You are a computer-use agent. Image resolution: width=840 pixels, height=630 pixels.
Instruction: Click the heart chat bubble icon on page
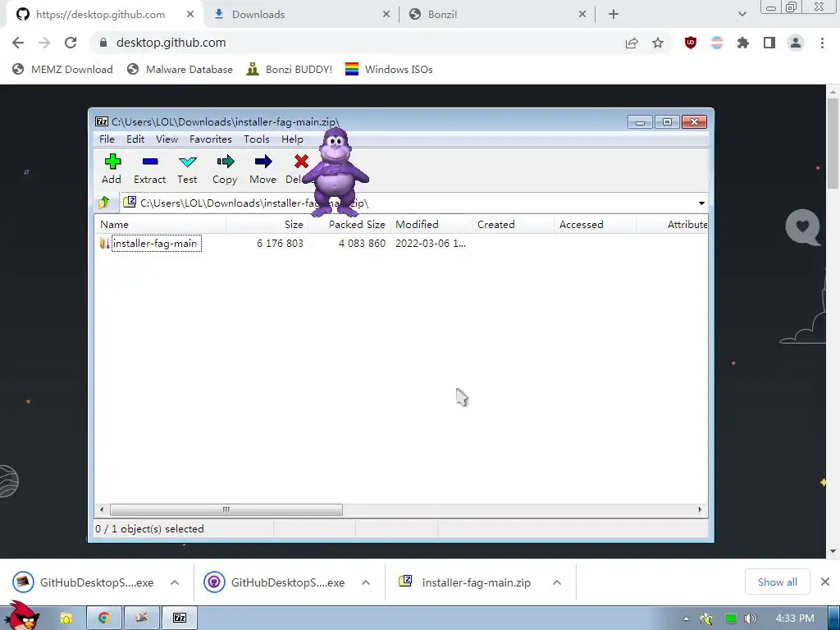tap(802, 227)
